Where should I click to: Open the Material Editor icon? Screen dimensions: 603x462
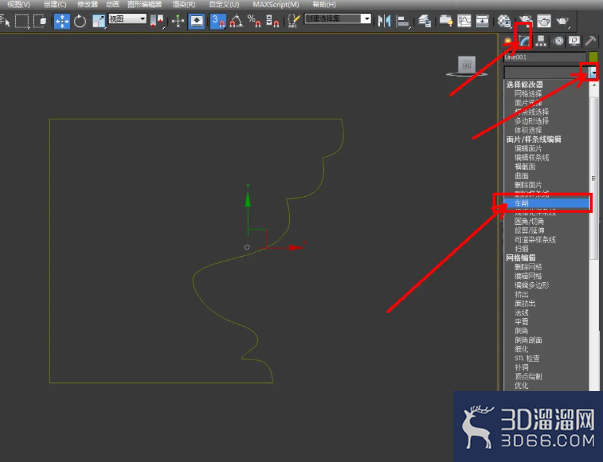click(504, 21)
